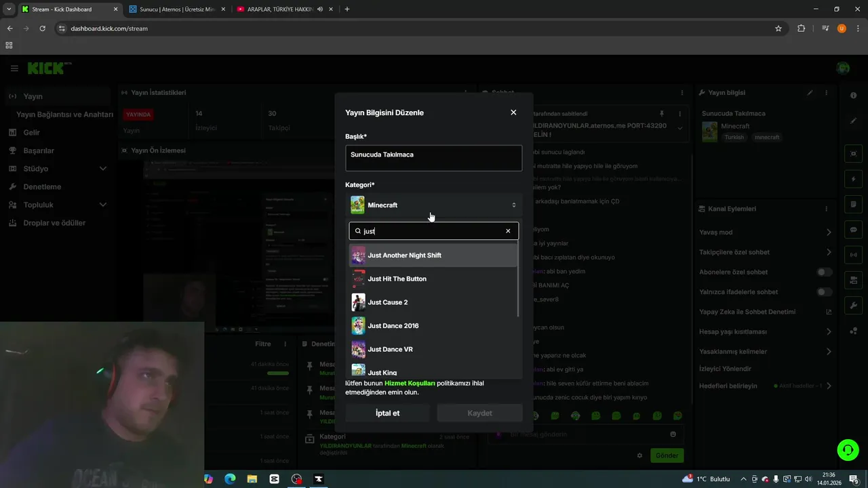
Task: Open the Kategori dropdown showing Minecraft
Action: coord(433,205)
